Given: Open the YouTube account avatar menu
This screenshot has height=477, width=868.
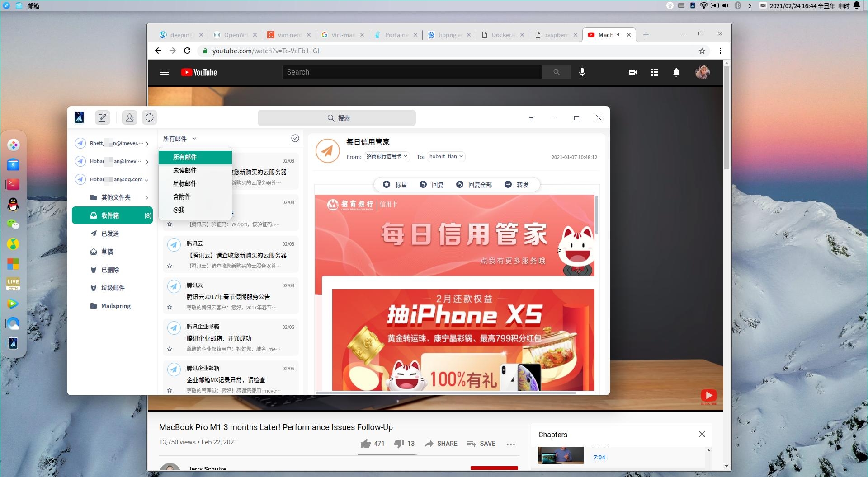Looking at the screenshot, I should [x=703, y=72].
